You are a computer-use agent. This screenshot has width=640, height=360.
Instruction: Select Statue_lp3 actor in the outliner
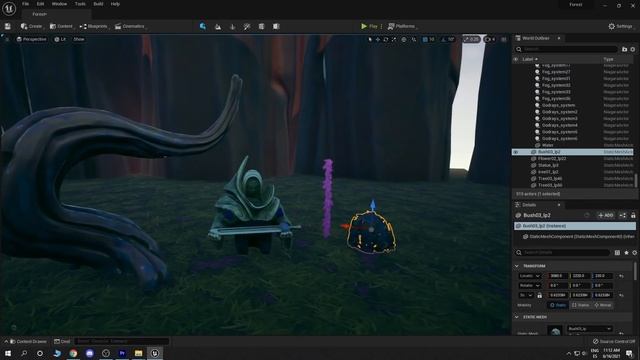click(x=548, y=165)
